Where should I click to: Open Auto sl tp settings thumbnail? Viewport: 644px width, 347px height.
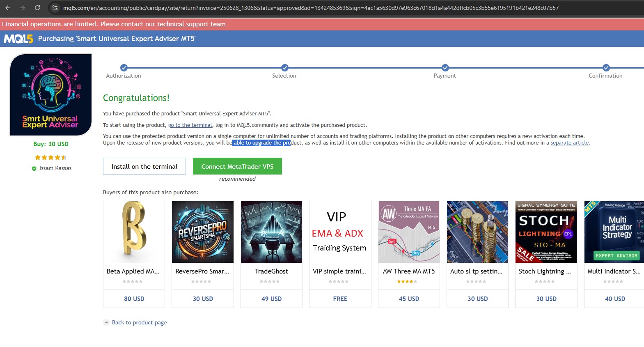click(478, 232)
